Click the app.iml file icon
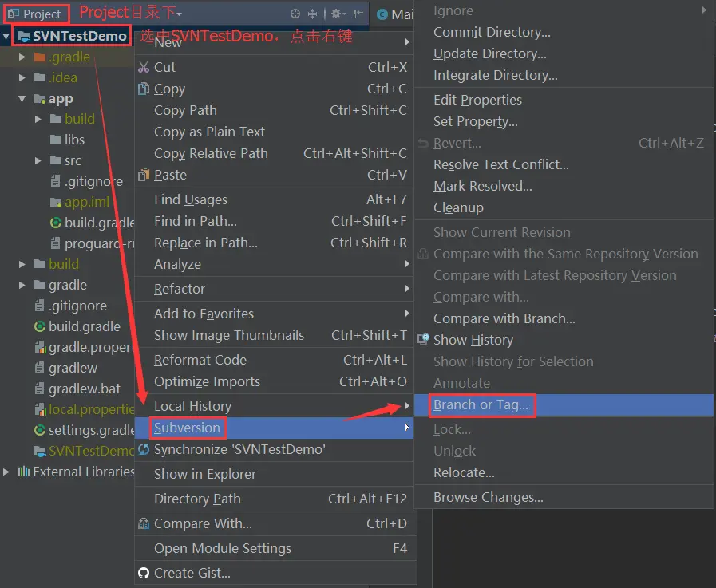The width and height of the screenshot is (716, 588). tap(56, 202)
